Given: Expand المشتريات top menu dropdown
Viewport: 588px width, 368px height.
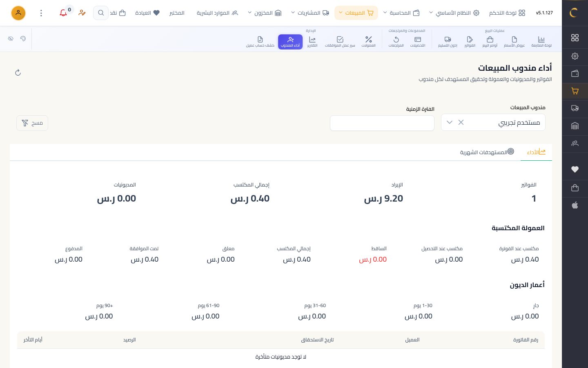Looking at the screenshot, I should point(310,13).
